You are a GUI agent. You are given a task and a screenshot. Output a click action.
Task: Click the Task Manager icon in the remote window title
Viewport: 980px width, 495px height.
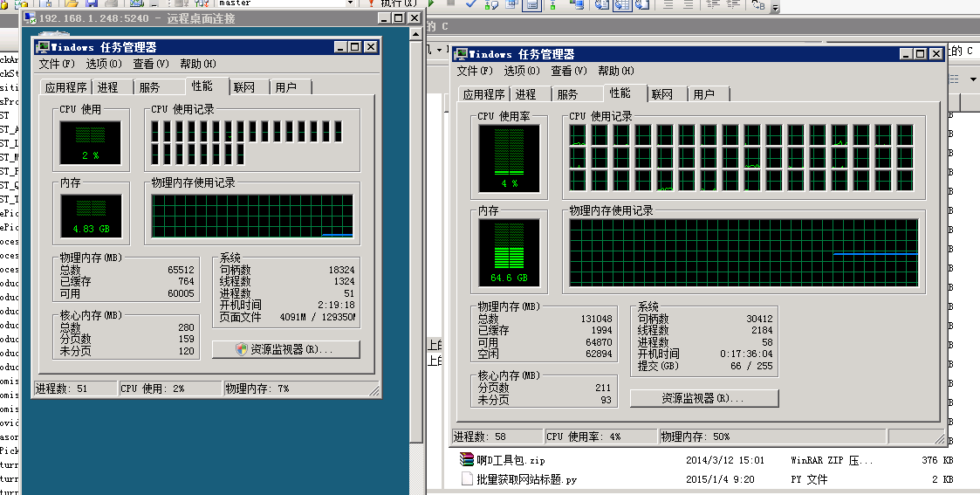42,47
